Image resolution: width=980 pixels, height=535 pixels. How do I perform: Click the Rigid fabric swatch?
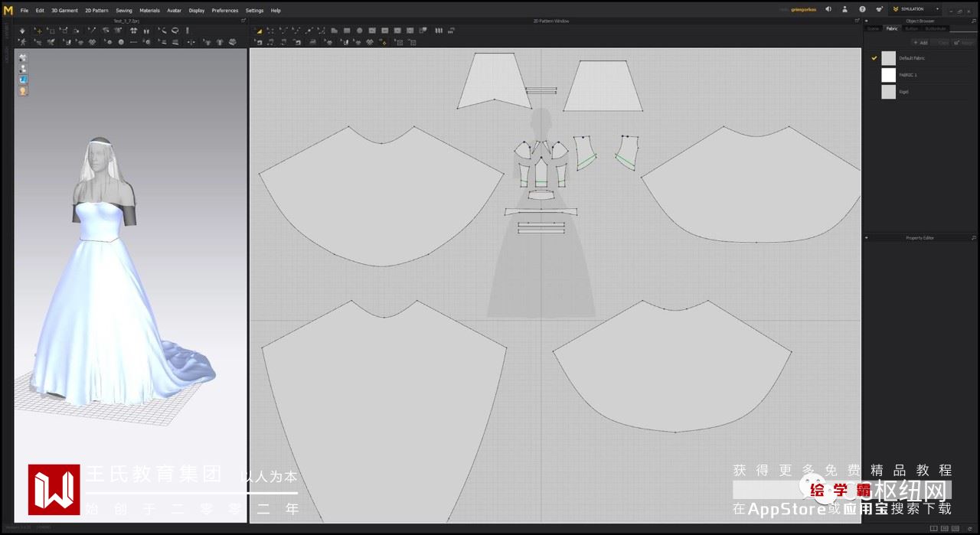[x=888, y=92]
